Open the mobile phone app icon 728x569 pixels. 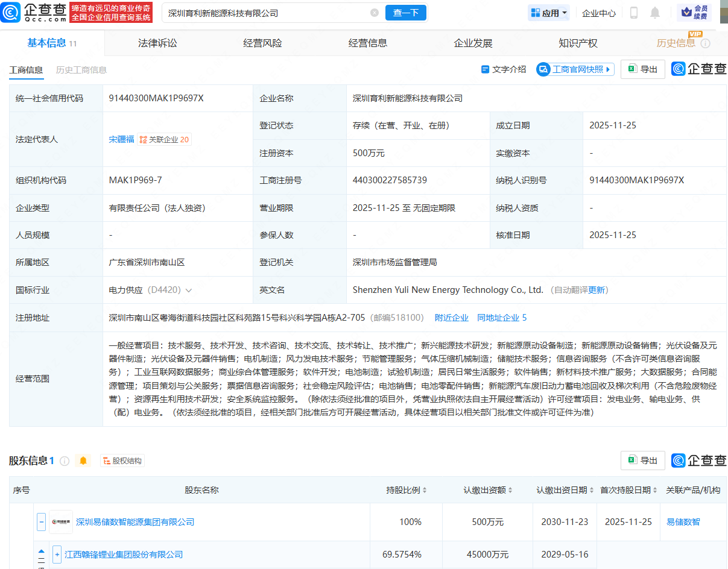[x=634, y=13]
